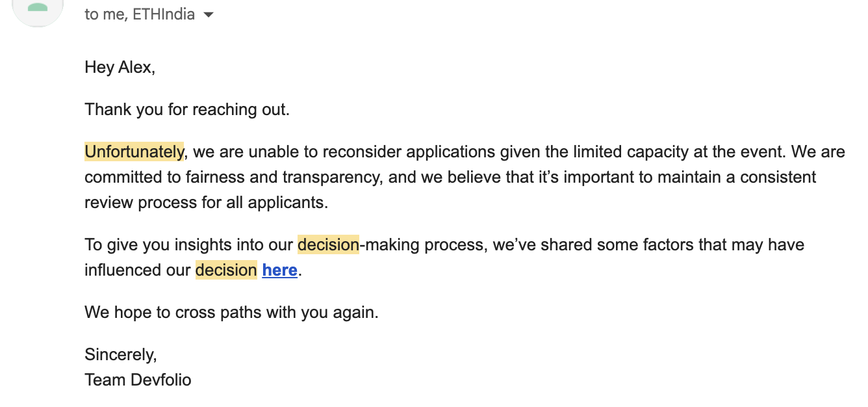Click the "Sincerely," closing line
868x407 pixels.
click(120, 354)
